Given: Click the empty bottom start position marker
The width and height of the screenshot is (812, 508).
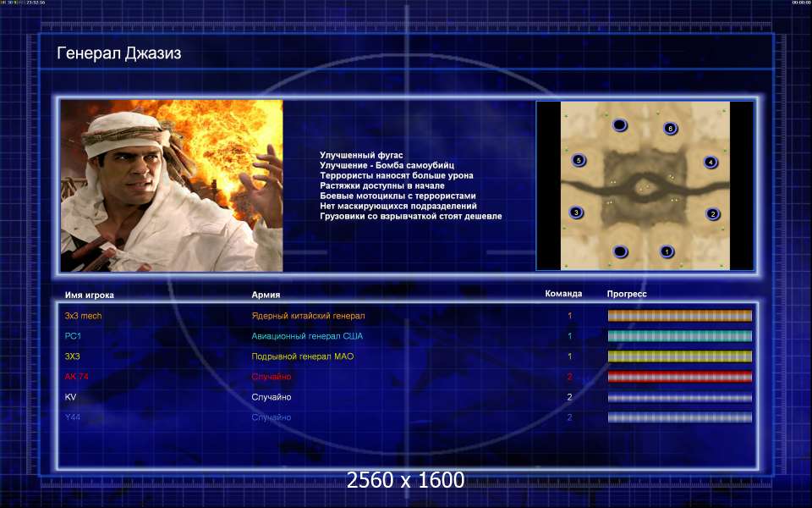Looking at the screenshot, I should [620, 251].
